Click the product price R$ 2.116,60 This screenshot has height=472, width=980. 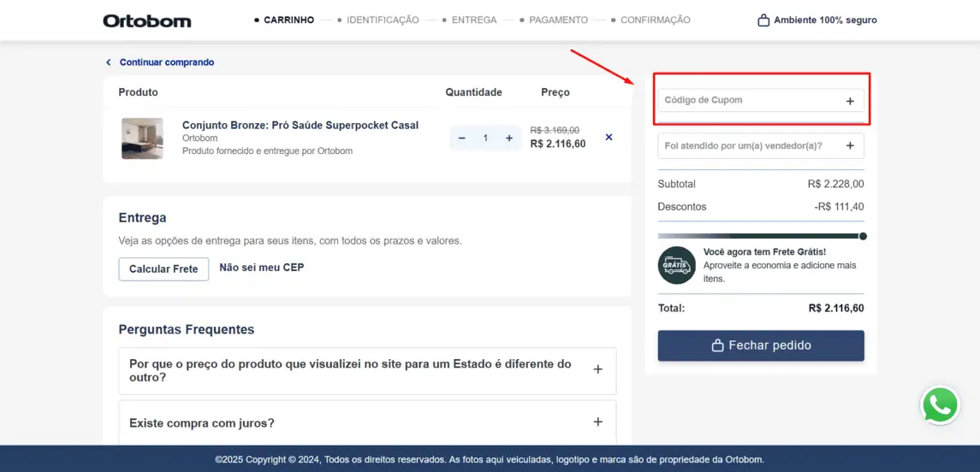557,145
